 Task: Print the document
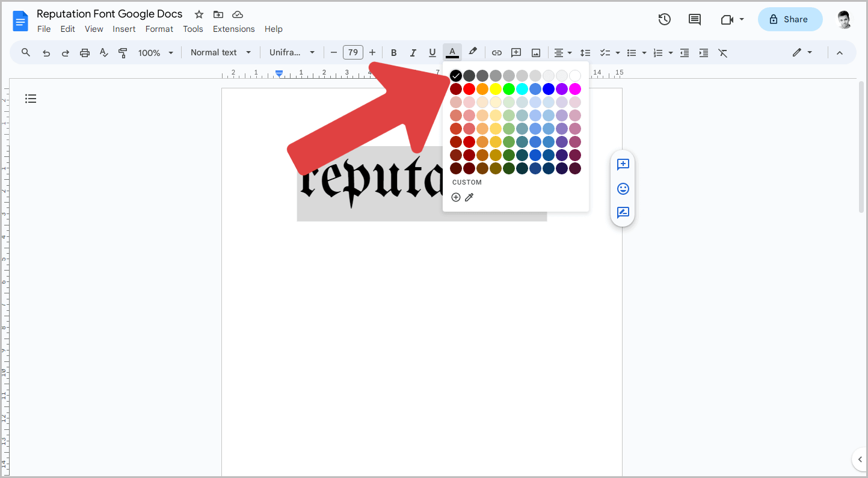pos(84,52)
